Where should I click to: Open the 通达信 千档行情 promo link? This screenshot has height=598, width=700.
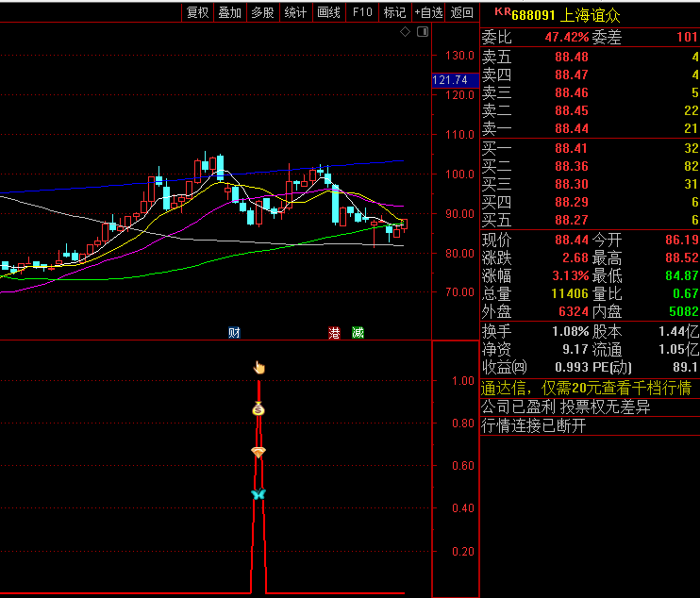coord(586,389)
